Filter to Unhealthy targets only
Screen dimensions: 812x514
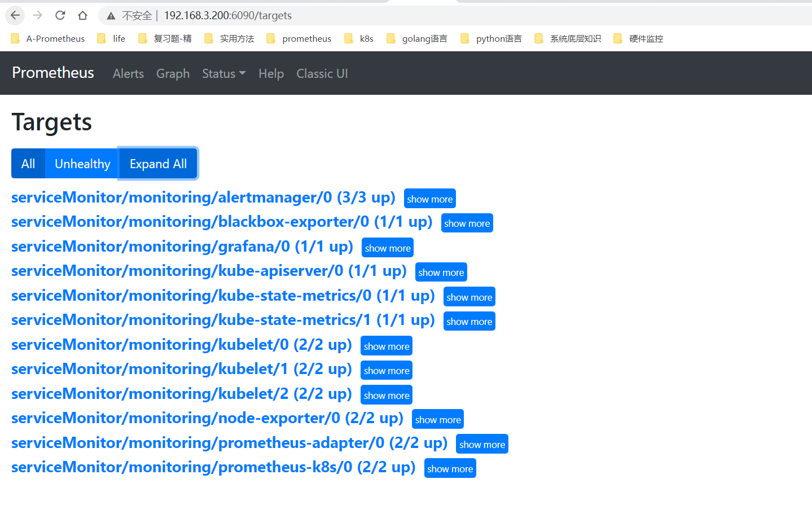[x=82, y=164]
